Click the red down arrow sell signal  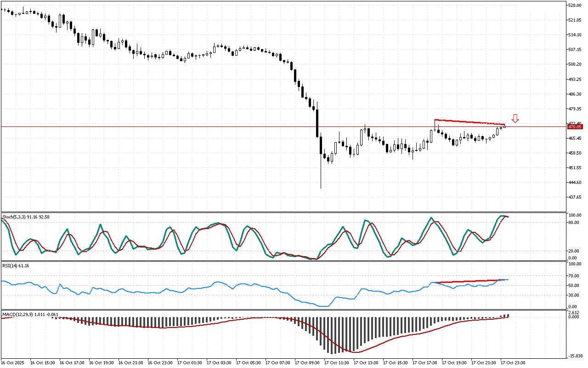pyautogui.click(x=515, y=119)
